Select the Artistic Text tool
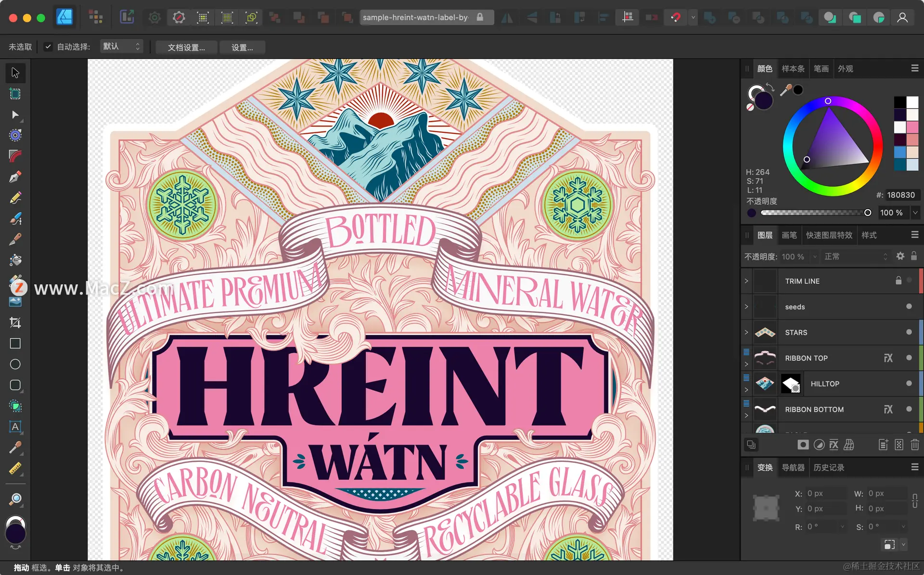924x575 pixels. [x=15, y=427]
